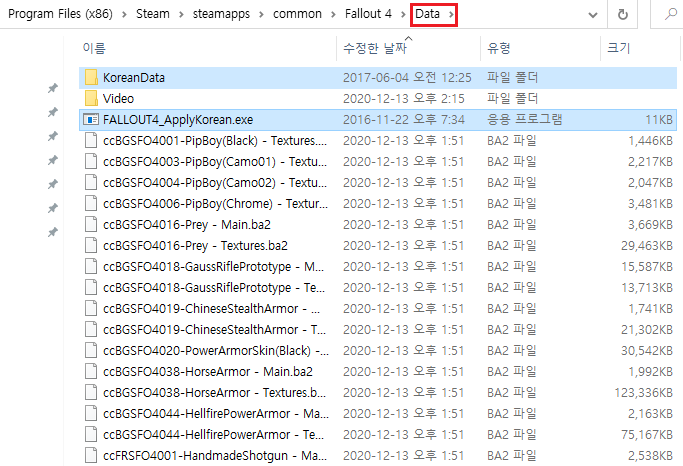Click the refresh button in address bar
The image size is (683, 466).
pos(623,14)
